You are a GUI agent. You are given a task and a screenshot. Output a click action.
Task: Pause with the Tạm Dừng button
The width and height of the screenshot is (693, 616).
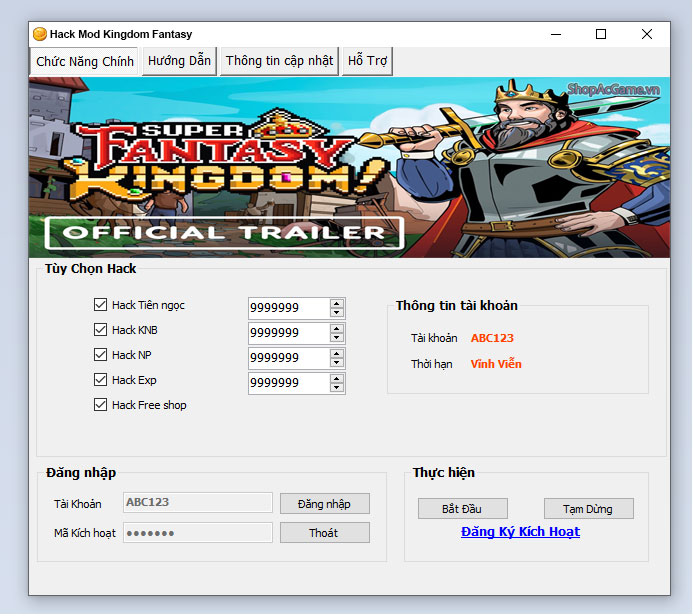pos(588,509)
